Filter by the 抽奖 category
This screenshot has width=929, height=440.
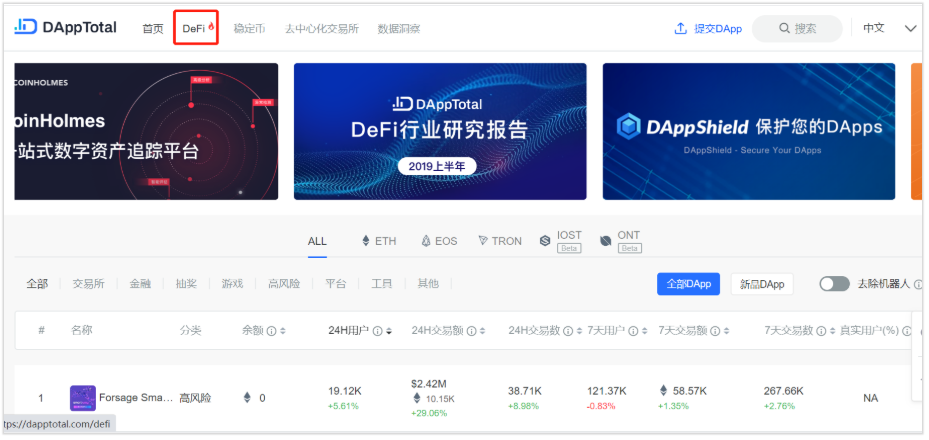coord(186,284)
